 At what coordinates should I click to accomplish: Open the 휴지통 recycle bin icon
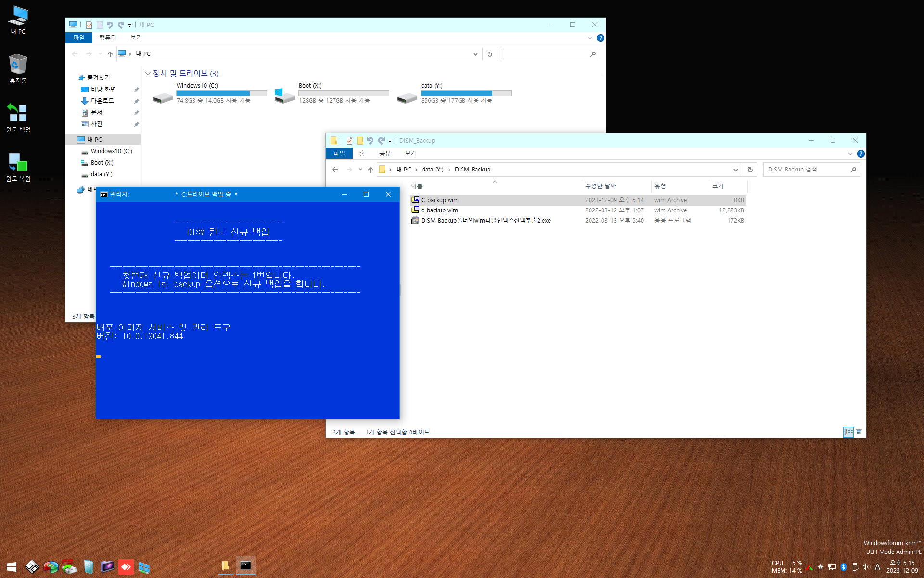pyautogui.click(x=18, y=69)
